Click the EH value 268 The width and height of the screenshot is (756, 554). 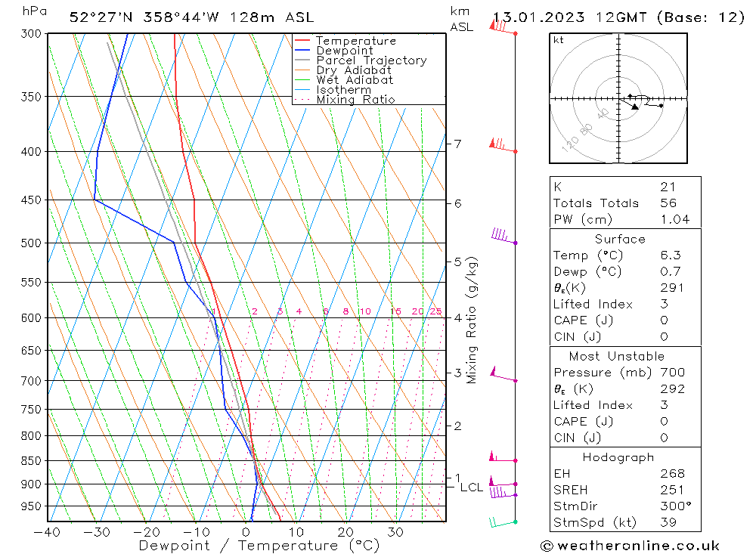[x=673, y=473]
